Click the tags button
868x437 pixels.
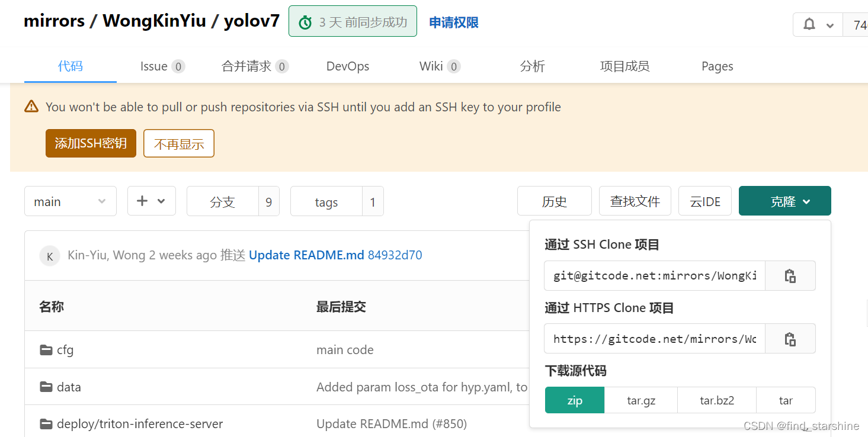[x=326, y=201]
